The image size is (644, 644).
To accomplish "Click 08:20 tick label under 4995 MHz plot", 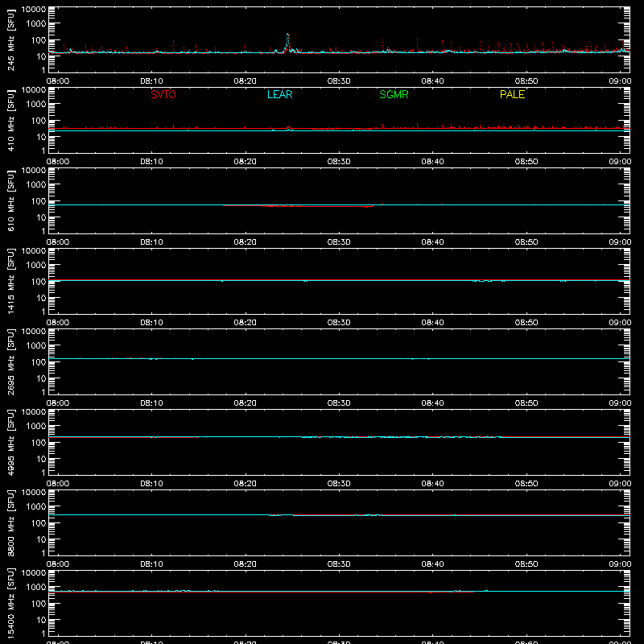I will (x=246, y=484).
